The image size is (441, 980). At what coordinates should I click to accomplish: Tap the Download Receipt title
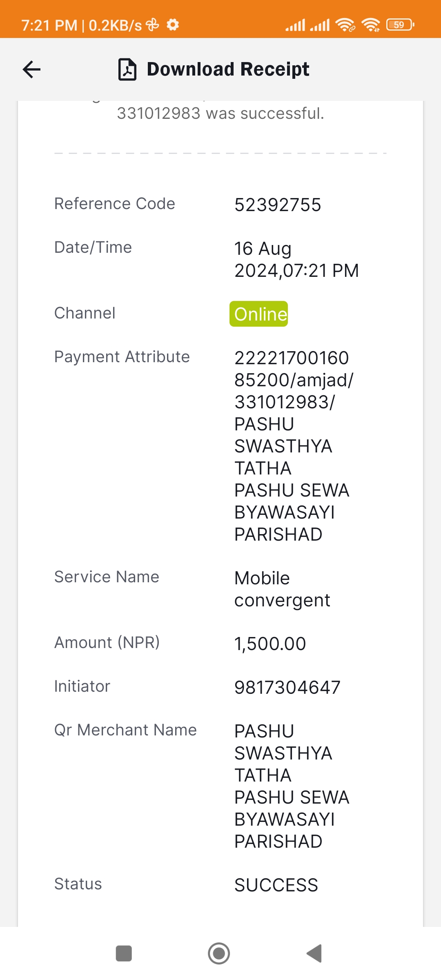tap(228, 69)
